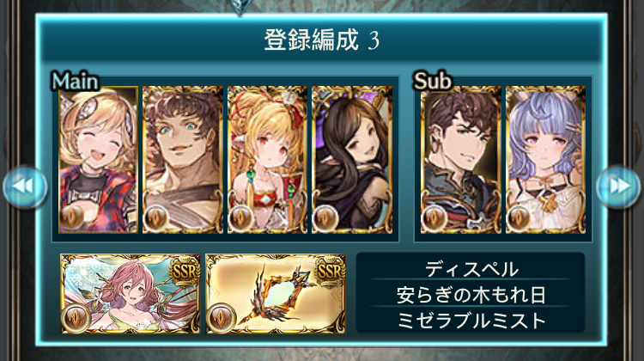The width and height of the screenshot is (644, 361).
Task: Select the blonde laughing main character portrait
Action: pyautogui.click(x=98, y=160)
